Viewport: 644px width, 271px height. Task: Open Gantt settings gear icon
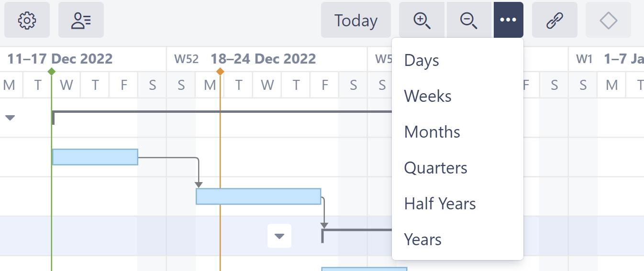pyautogui.click(x=27, y=20)
